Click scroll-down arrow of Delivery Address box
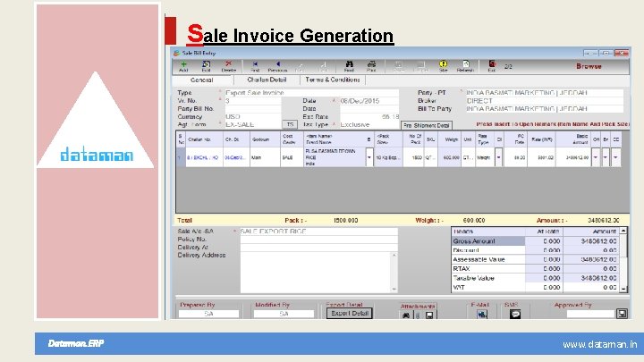The image size is (644, 362). [394, 290]
